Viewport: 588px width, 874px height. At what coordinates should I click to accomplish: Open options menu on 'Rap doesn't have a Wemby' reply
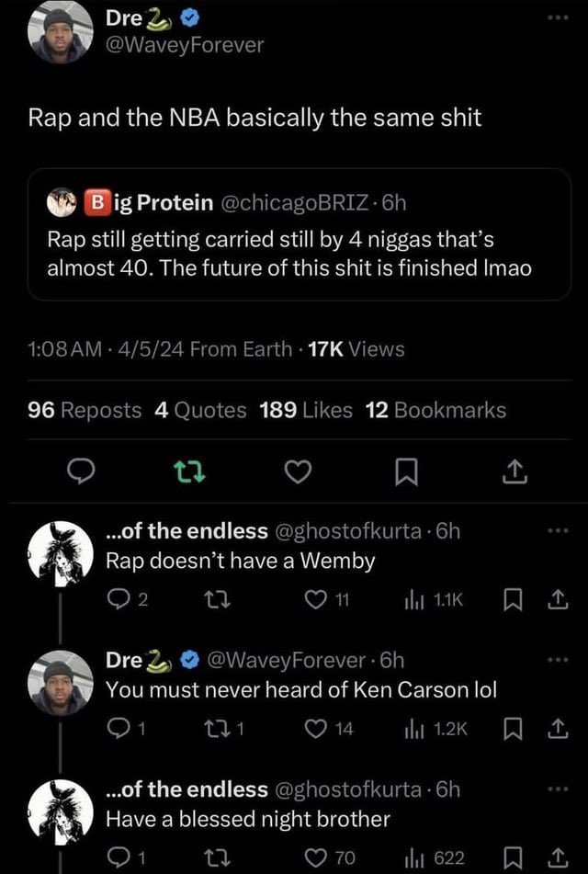(x=558, y=531)
